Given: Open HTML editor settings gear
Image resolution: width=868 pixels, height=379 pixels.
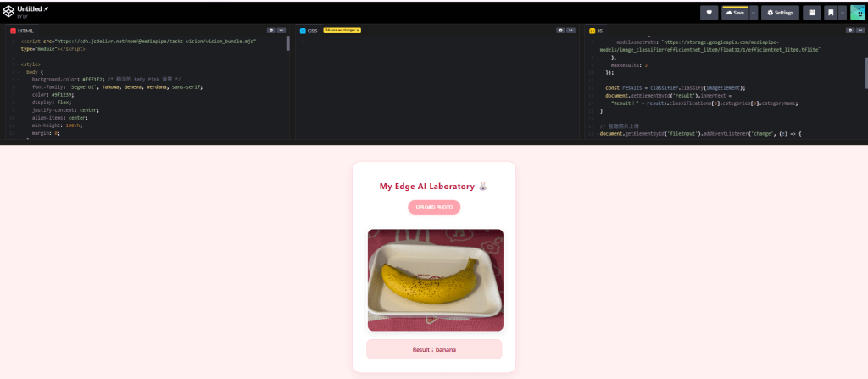Looking at the screenshot, I should (271, 30).
